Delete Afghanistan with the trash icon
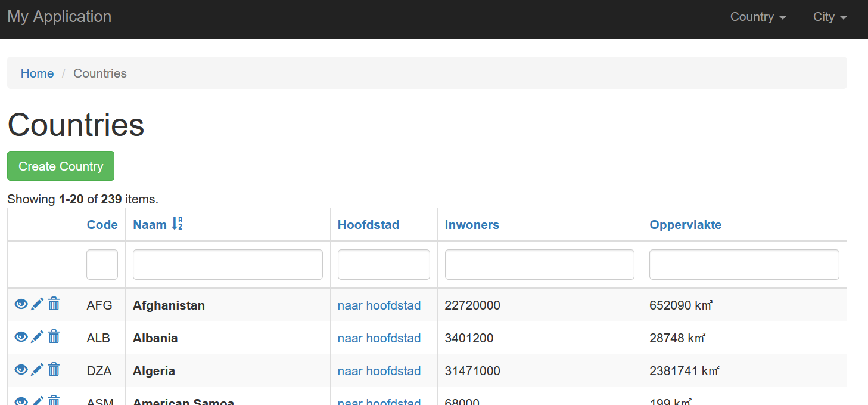Image resolution: width=868 pixels, height=405 pixels. point(54,304)
